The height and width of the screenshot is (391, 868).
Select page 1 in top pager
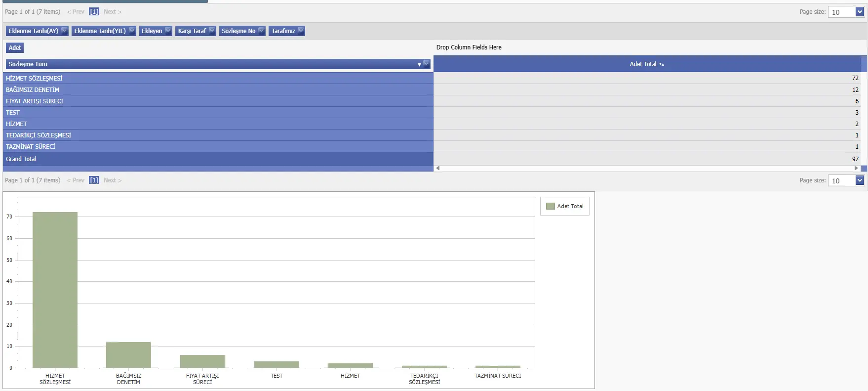click(x=94, y=12)
